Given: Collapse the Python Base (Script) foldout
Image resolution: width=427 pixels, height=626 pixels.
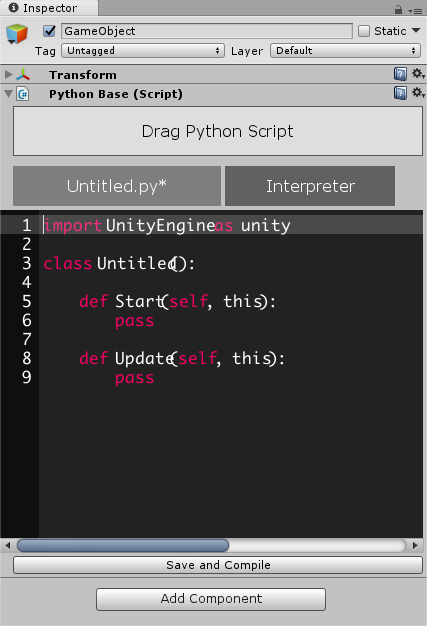Looking at the screenshot, I should click(x=8, y=94).
